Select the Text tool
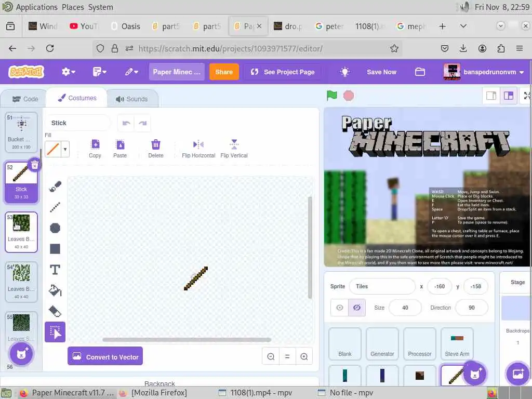 [x=55, y=270]
